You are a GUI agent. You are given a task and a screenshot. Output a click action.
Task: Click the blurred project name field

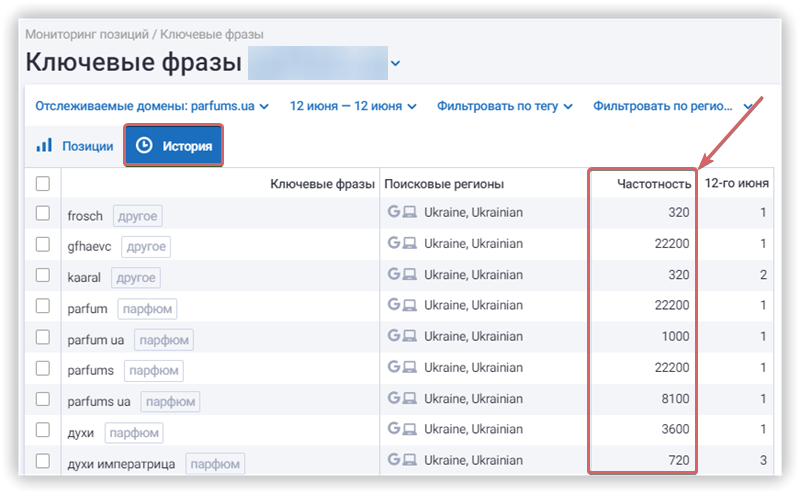(318, 63)
